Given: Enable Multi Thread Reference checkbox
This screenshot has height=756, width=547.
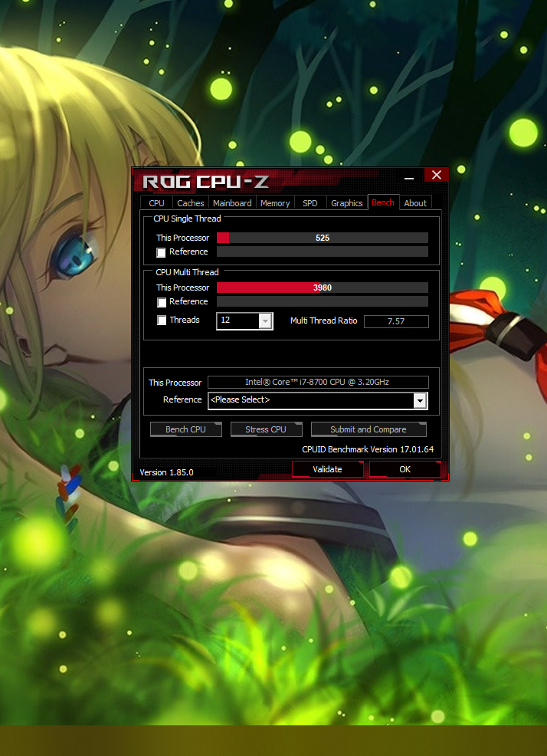Looking at the screenshot, I should (162, 302).
